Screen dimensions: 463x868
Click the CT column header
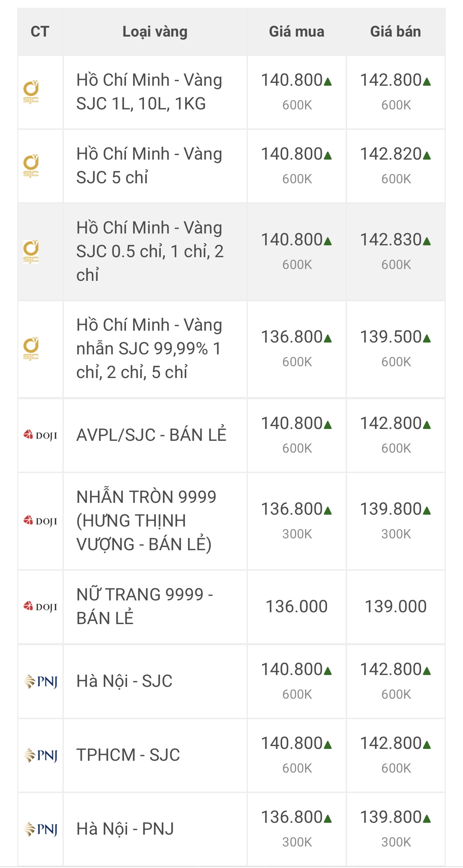click(40, 32)
